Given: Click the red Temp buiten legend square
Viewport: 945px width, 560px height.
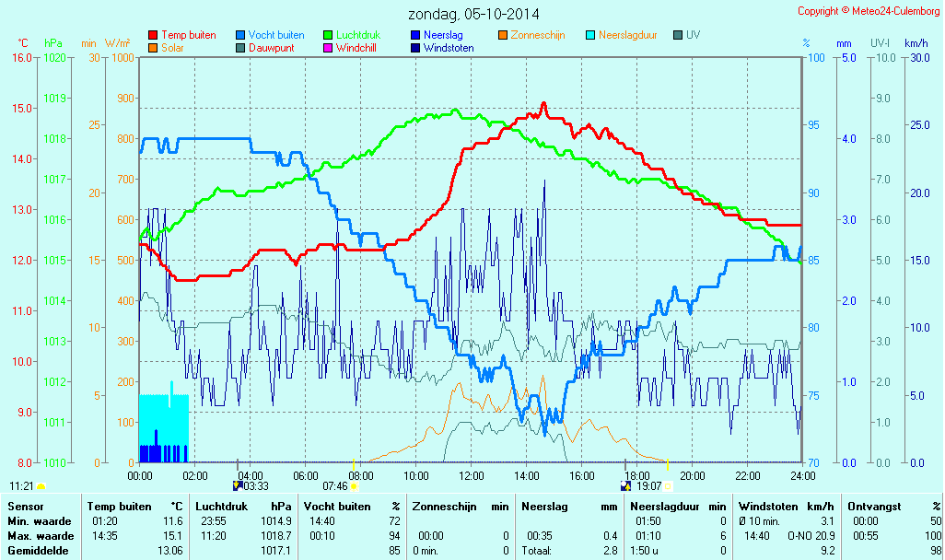Looking at the screenshot, I should click(153, 35).
